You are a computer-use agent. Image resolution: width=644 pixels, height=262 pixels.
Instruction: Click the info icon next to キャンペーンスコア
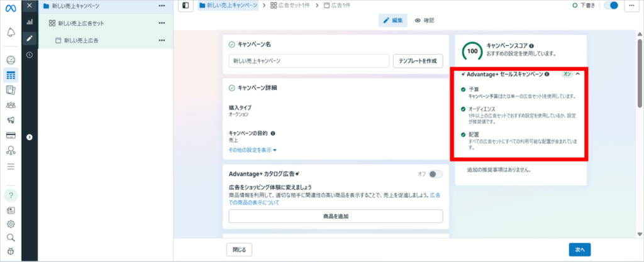532,46
